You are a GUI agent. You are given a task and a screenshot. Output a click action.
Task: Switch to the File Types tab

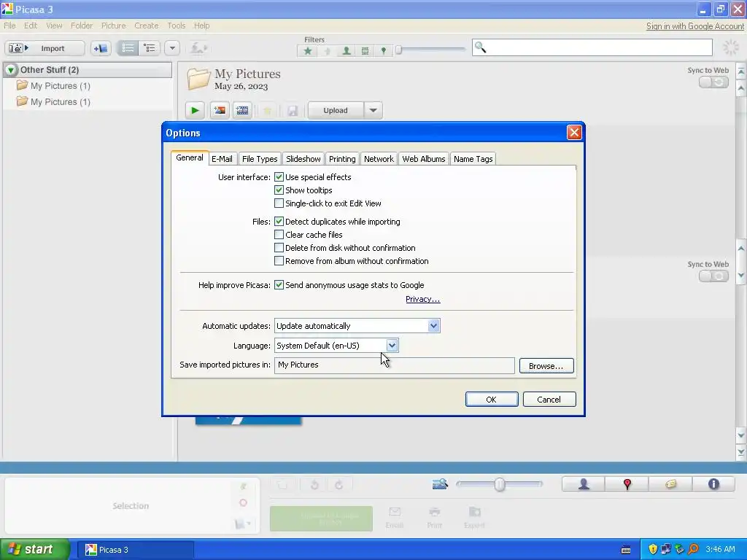point(260,159)
